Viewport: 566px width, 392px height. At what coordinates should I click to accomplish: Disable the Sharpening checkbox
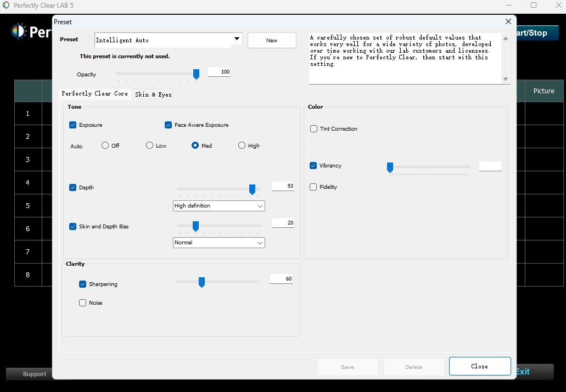point(83,284)
